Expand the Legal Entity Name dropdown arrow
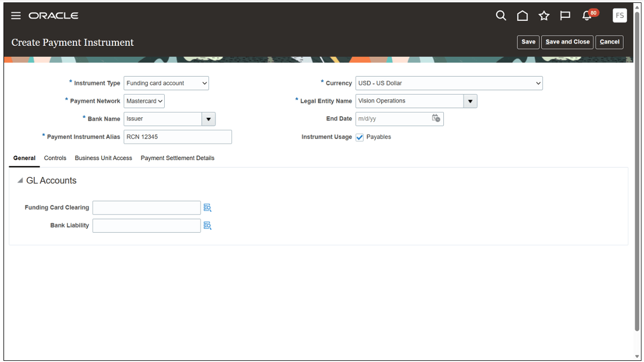 coord(471,101)
